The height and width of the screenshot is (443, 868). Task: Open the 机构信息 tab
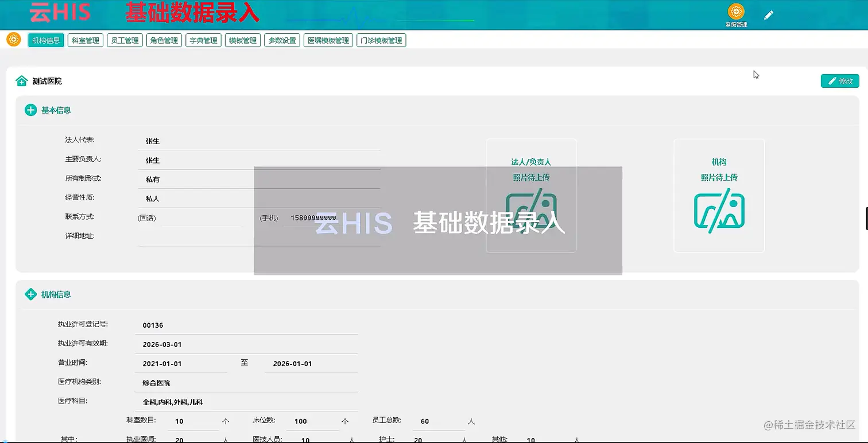[46, 40]
